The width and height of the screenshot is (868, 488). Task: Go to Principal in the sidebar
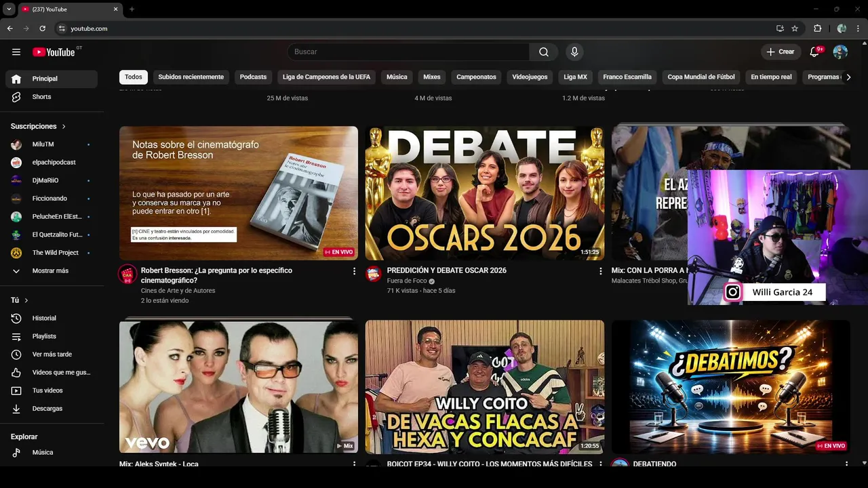point(52,79)
